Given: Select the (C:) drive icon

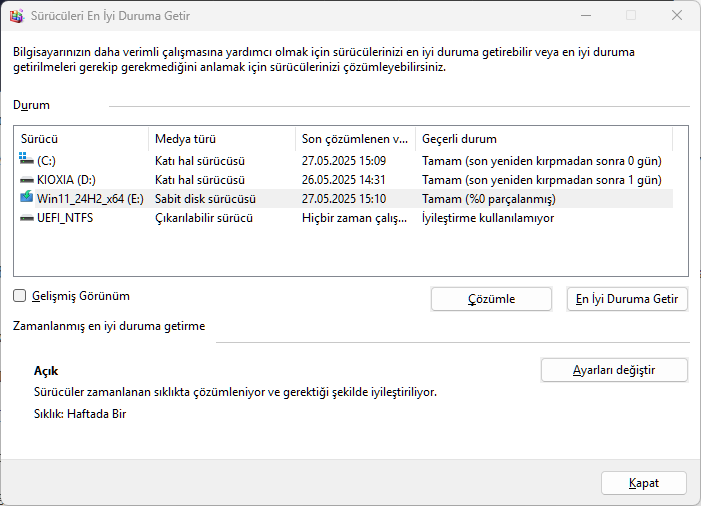Looking at the screenshot, I should 26,160.
